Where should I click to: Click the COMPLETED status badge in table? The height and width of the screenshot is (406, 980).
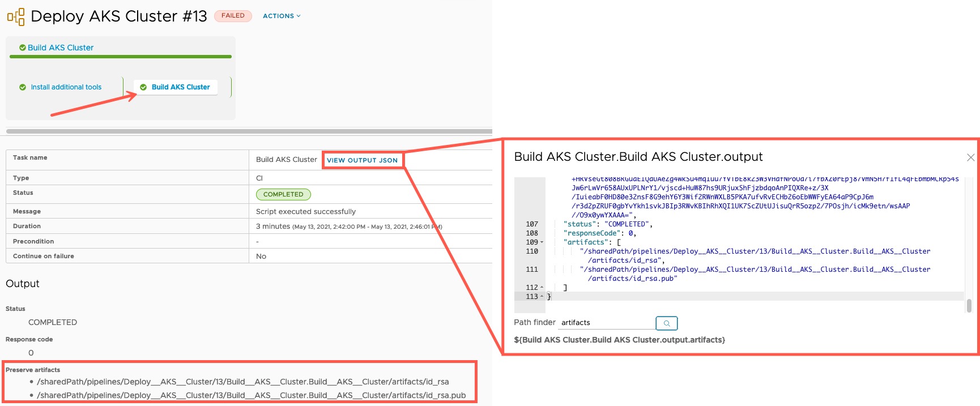pyautogui.click(x=283, y=194)
